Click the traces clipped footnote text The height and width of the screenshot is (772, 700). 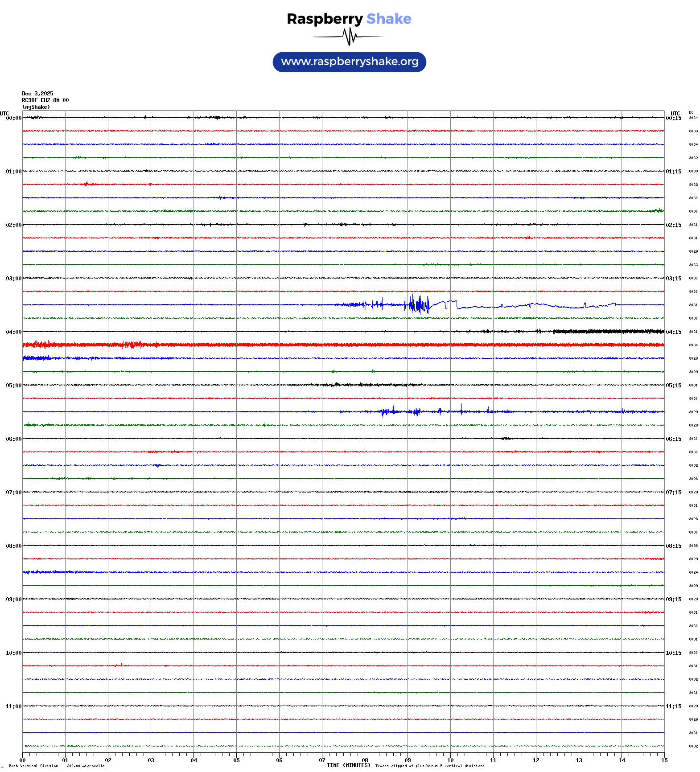[x=430, y=766]
